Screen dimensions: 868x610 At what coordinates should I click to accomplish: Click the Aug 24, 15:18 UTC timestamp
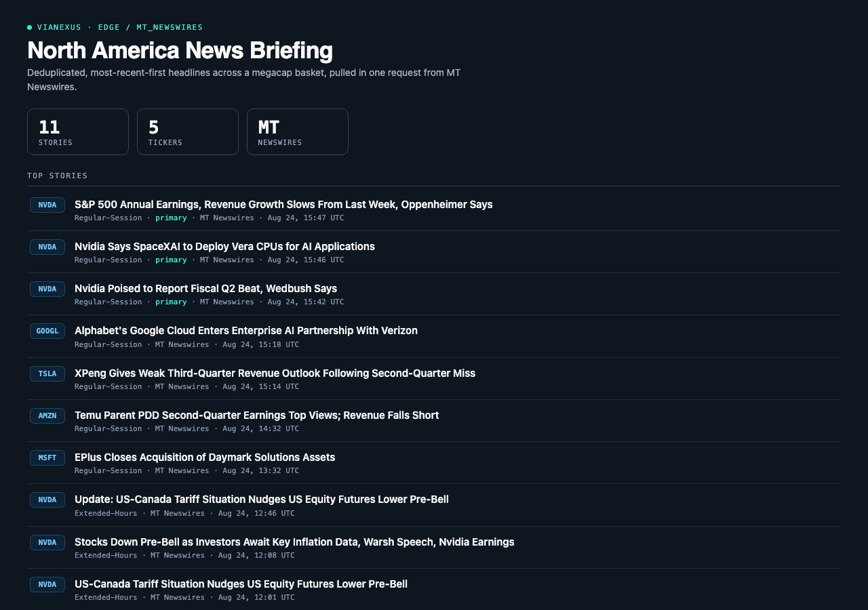tap(261, 344)
